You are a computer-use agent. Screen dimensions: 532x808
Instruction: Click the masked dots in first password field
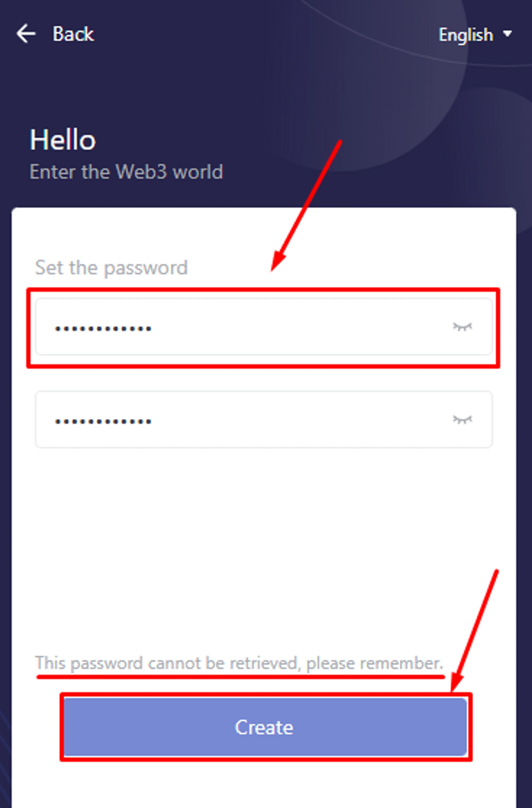[x=103, y=328]
